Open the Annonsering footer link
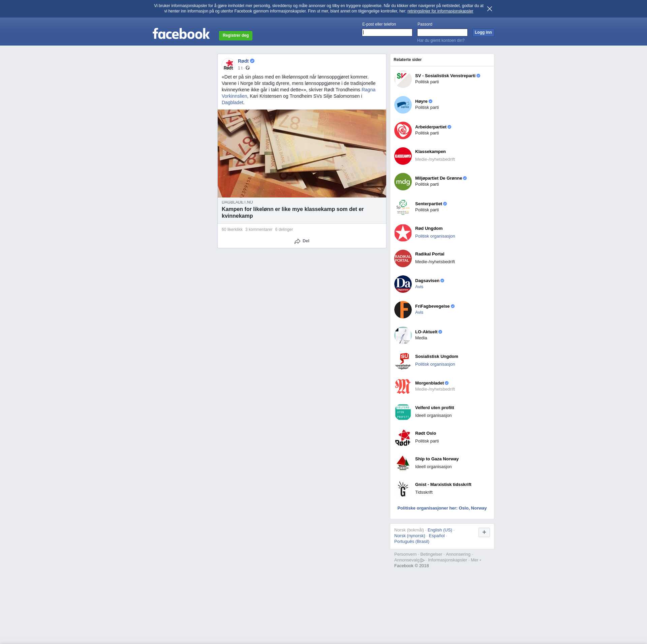This screenshot has width=647, height=644. tap(458, 554)
